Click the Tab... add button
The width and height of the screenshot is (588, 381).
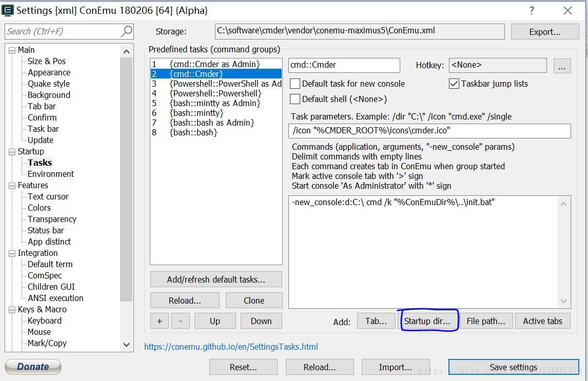coord(376,321)
